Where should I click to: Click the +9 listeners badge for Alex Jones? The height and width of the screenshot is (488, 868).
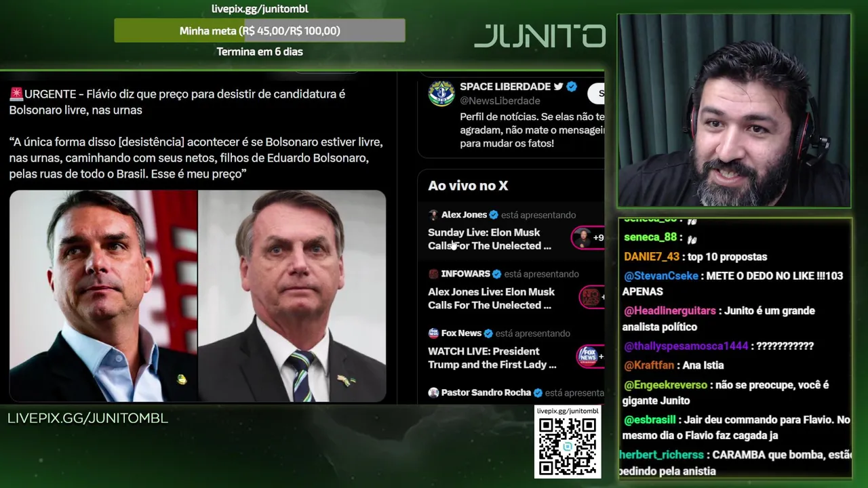click(588, 238)
